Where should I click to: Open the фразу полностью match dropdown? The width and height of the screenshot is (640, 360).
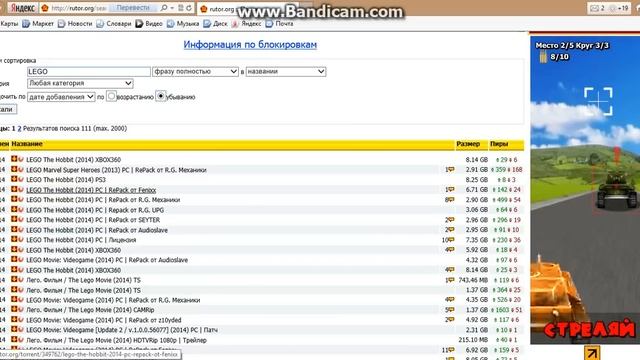(x=195, y=71)
